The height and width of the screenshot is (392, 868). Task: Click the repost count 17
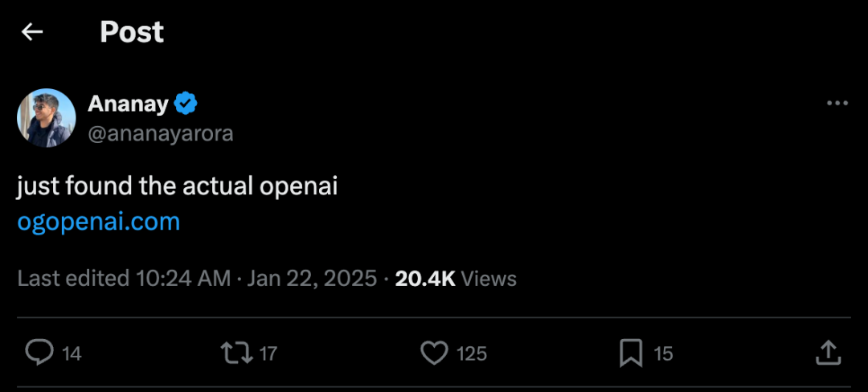pos(268,353)
